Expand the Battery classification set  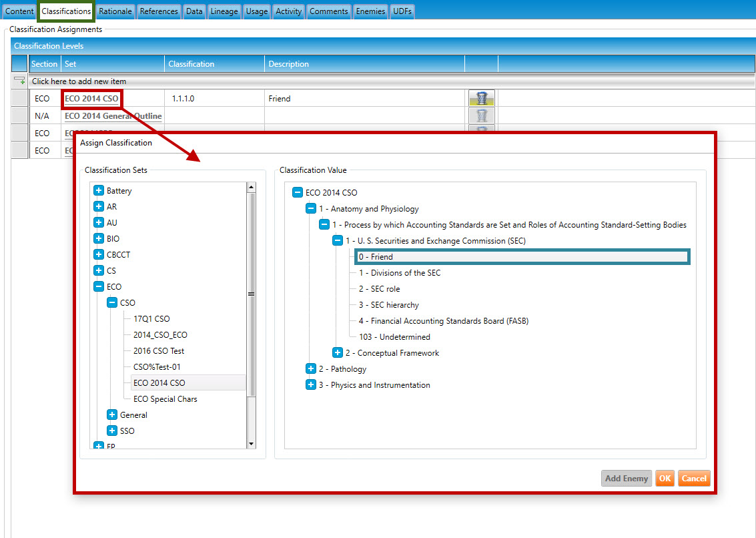point(99,190)
